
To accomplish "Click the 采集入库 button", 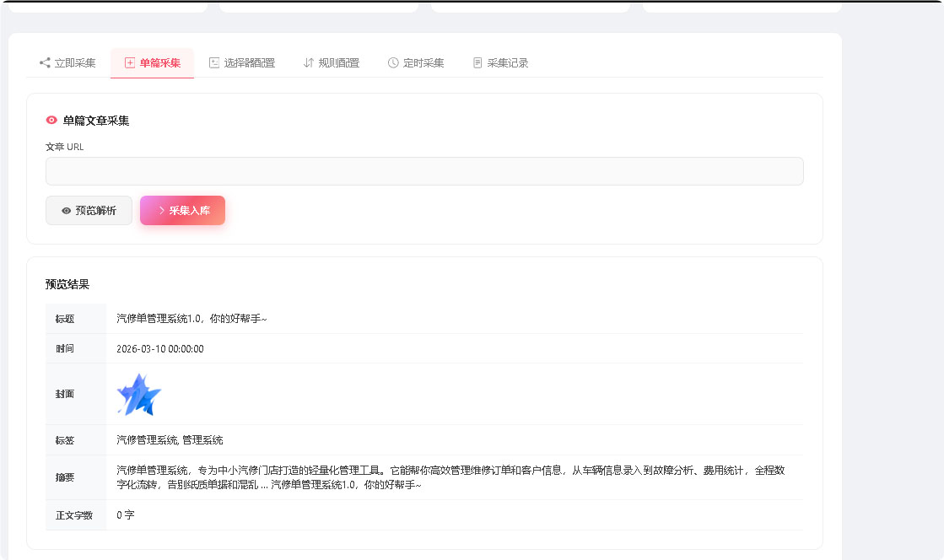I will [182, 210].
